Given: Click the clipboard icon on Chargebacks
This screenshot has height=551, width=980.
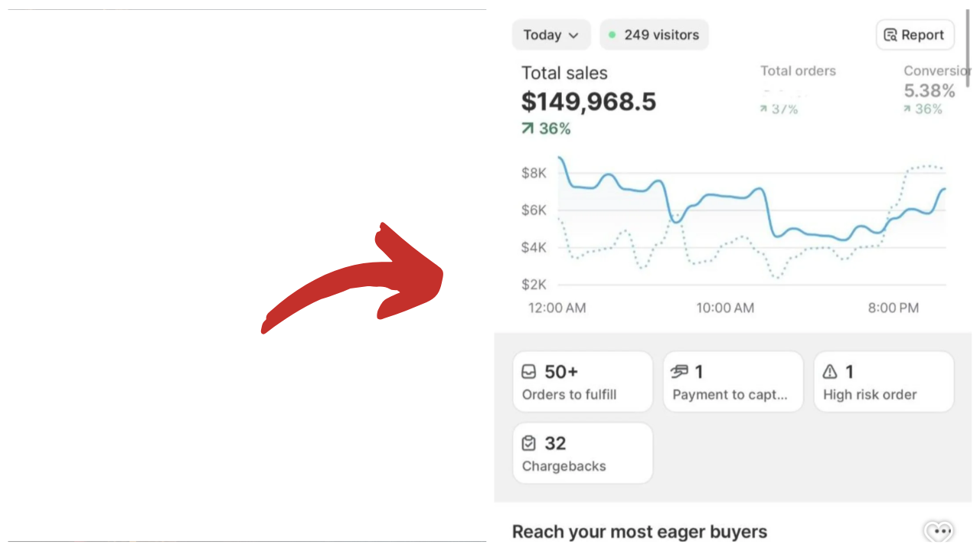Looking at the screenshot, I should pyautogui.click(x=529, y=443).
